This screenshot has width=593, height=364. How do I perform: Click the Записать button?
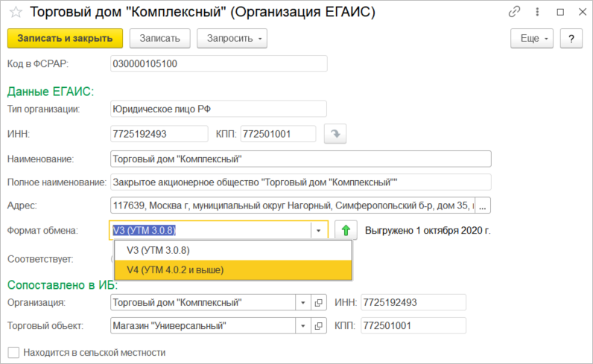tap(159, 38)
